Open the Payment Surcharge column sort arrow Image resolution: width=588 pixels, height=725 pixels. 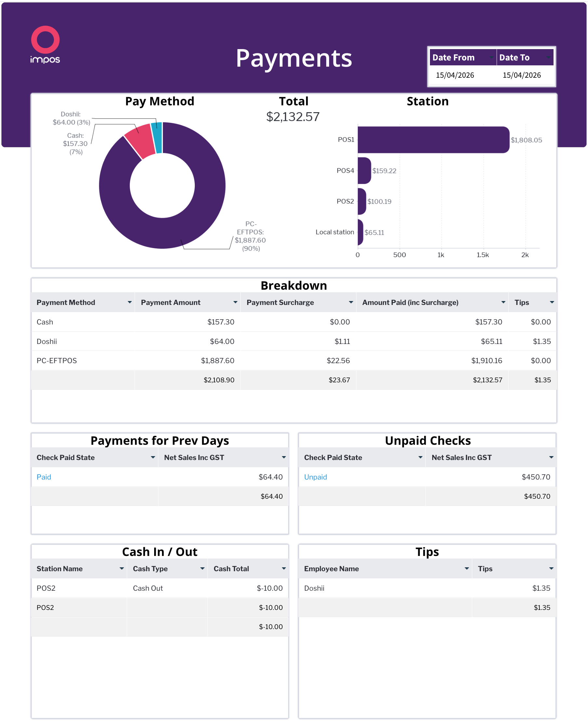(x=351, y=302)
